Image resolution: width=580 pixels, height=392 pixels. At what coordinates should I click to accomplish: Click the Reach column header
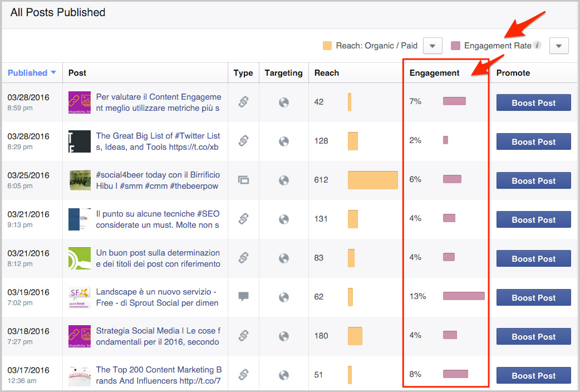click(x=327, y=73)
